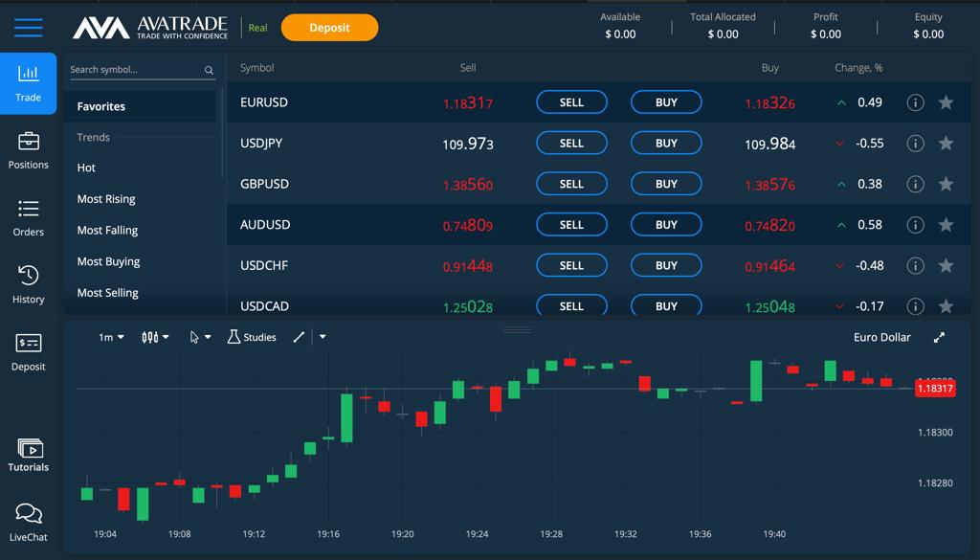Select the USDJPY symbol name
This screenshot has width=980, height=560.
(x=261, y=144)
